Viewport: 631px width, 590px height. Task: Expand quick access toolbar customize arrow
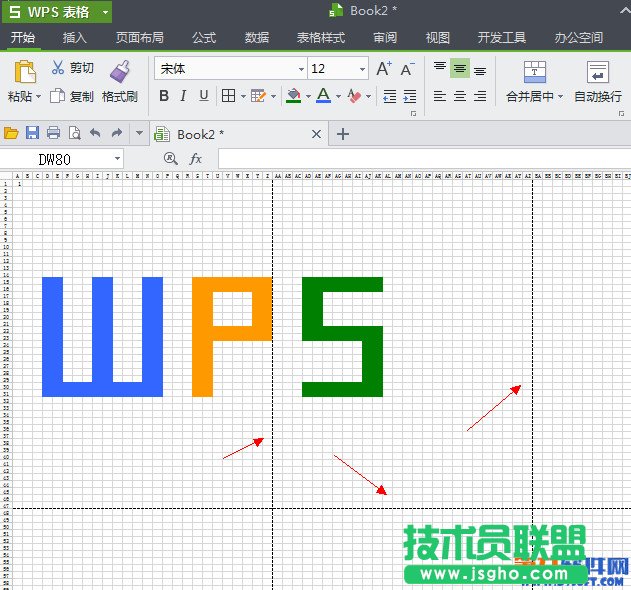(x=139, y=132)
